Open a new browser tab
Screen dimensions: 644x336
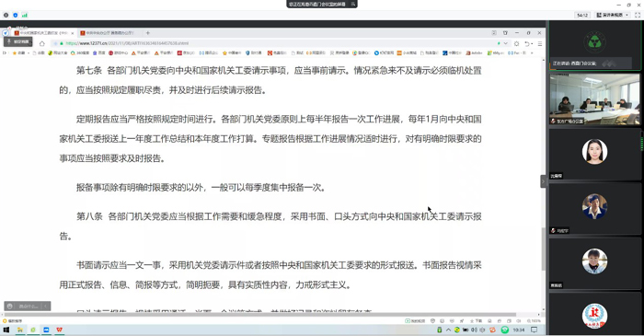pyautogui.click(x=148, y=33)
